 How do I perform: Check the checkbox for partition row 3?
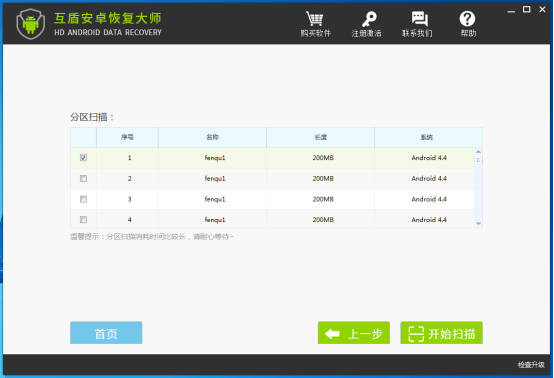tap(83, 199)
